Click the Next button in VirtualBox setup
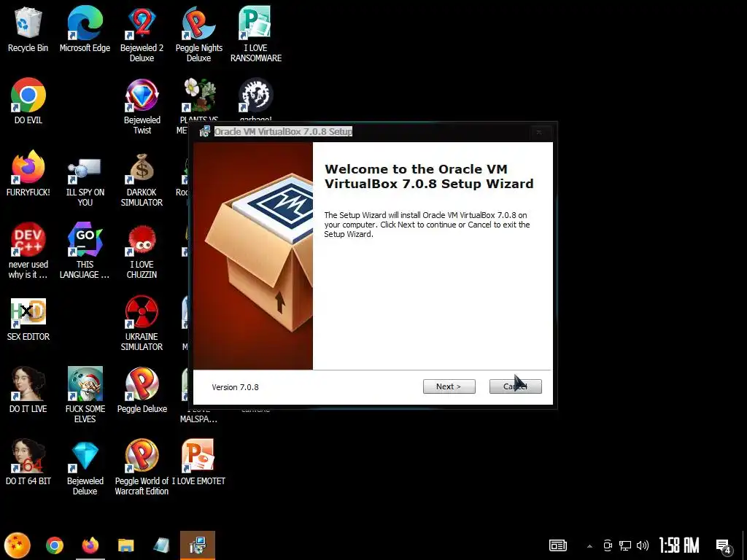The image size is (747, 560). pyautogui.click(x=449, y=386)
